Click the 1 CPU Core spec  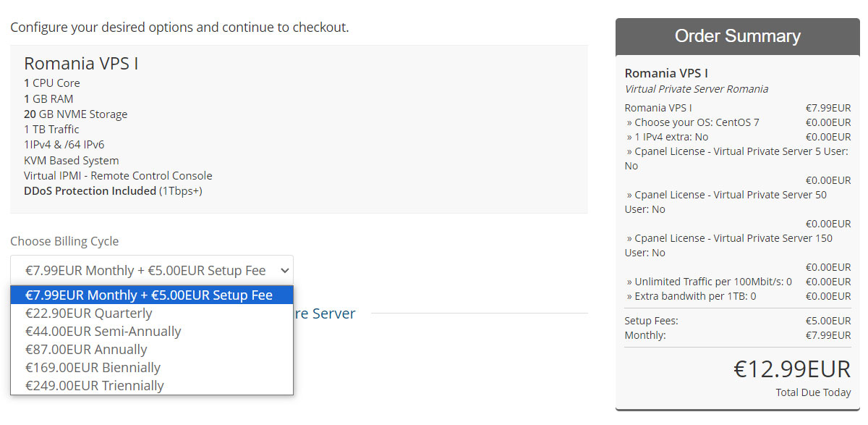[x=52, y=83]
